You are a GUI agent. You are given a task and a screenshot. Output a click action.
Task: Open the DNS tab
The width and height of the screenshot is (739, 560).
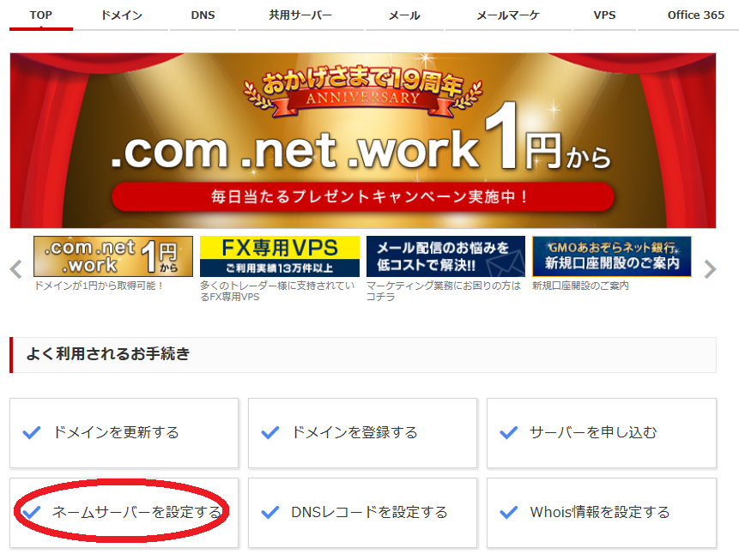(203, 15)
